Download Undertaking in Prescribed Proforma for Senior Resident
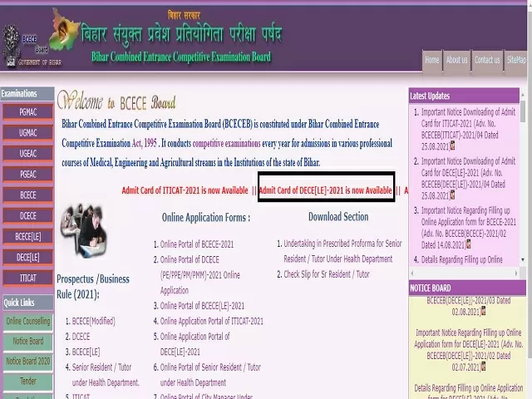Viewport: 532px width, 399px height. click(342, 251)
